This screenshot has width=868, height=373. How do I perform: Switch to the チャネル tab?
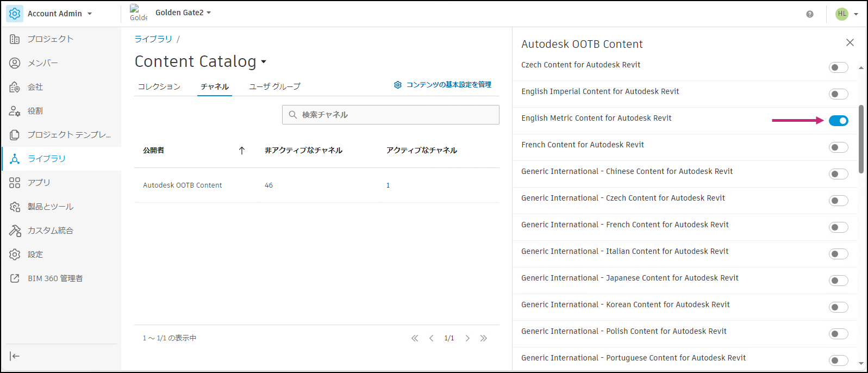[215, 86]
